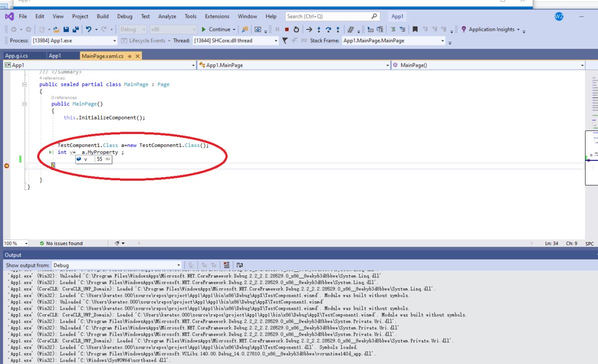Pin the v data tip with the pin icon
598x364 pixels.
click(108, 159)
